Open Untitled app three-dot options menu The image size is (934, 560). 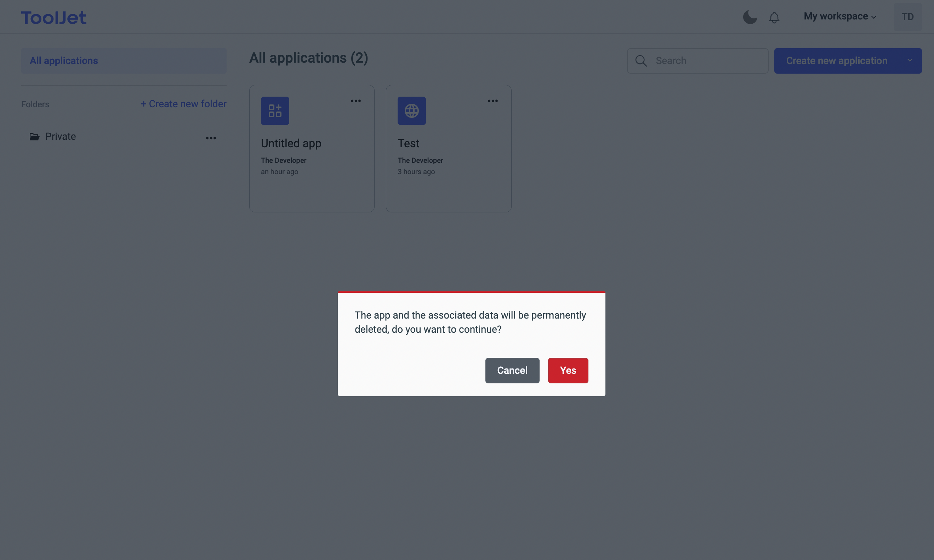355,101
